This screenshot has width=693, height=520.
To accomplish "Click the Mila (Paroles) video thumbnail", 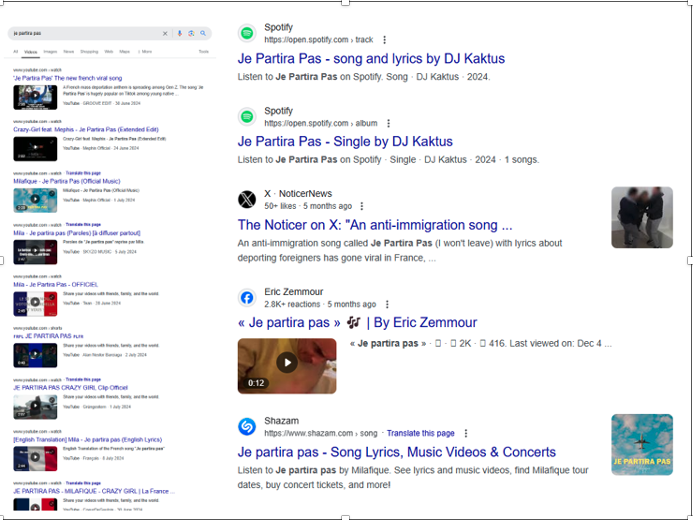I will click(x=35, y=252).
